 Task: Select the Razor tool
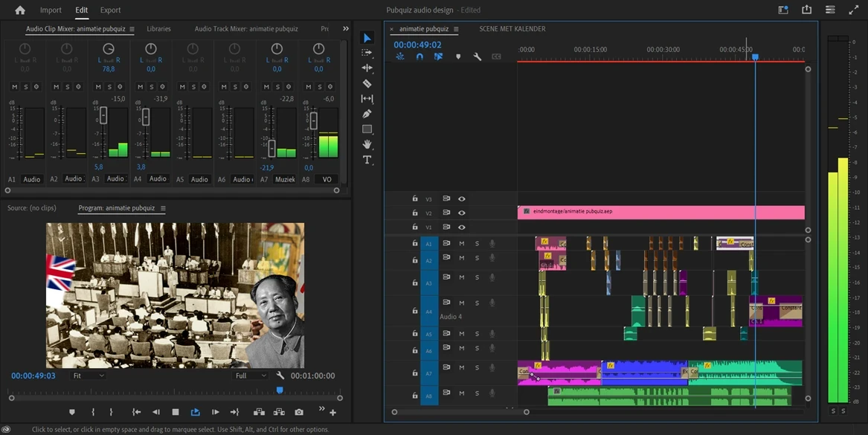coord(367,83)
